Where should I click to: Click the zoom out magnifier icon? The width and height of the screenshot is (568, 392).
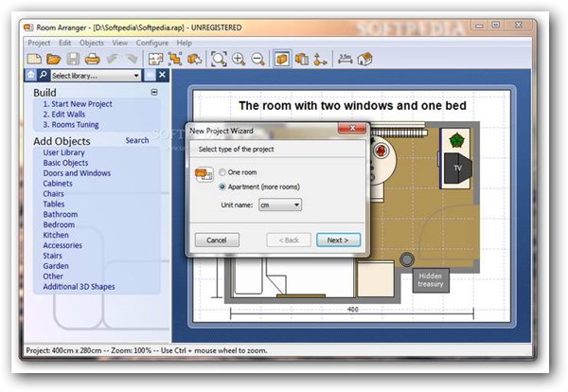point(257,59)
